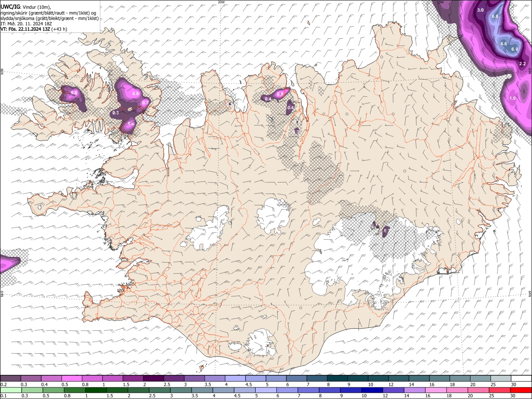Pick the deep blue 10 swatch in bottom legend row
Viewport: 532px width, 399px height.
click(372, 390)
